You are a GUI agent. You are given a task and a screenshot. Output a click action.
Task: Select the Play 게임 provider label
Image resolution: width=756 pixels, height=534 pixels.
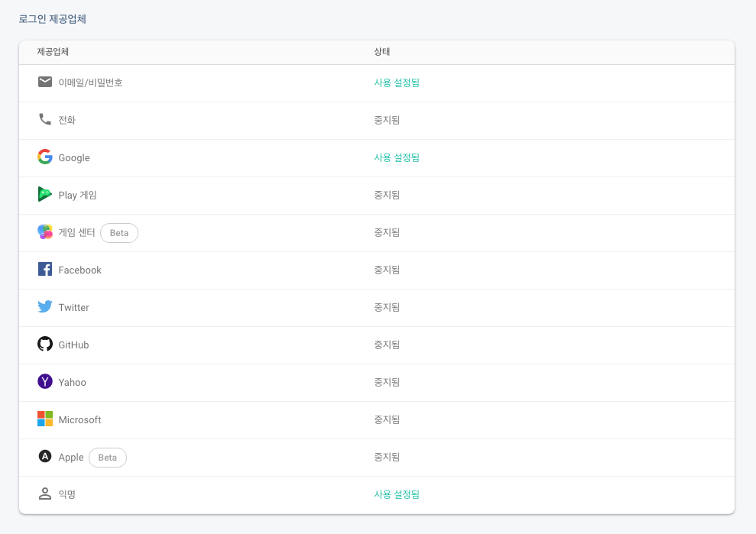(x=77, y=196)
